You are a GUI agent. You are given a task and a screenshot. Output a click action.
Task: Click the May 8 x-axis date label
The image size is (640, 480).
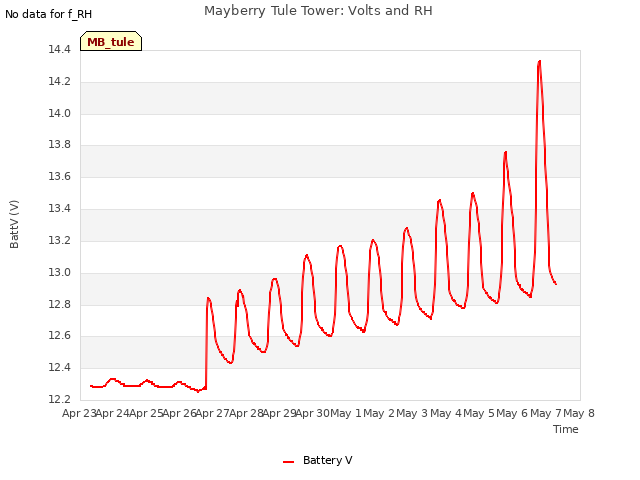coord(579,414)
